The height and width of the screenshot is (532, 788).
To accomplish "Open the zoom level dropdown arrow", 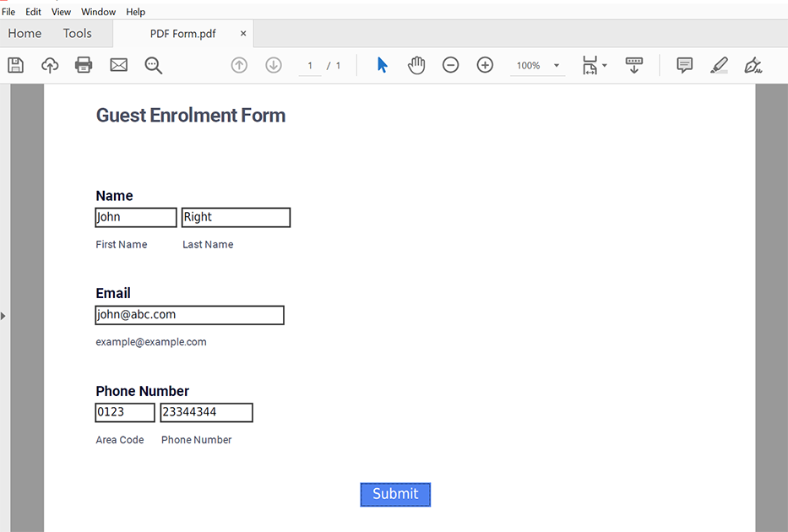I will click(x=557, y=66).
